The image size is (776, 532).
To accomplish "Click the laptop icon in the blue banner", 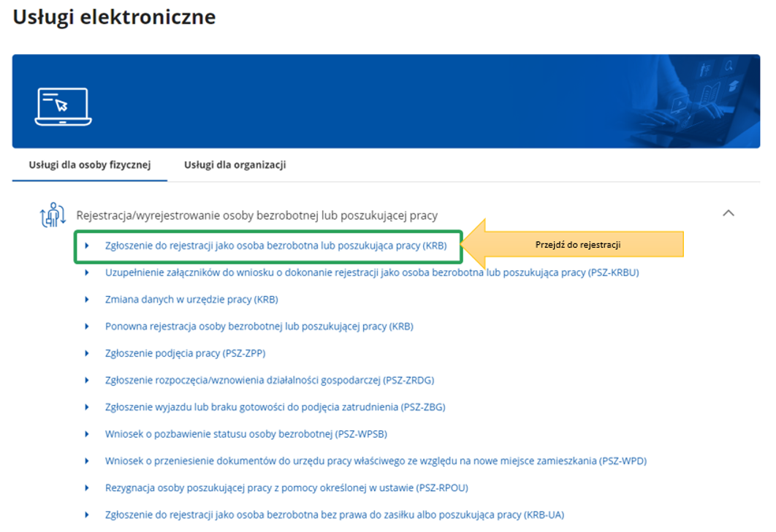I will [x=64, y=107].
